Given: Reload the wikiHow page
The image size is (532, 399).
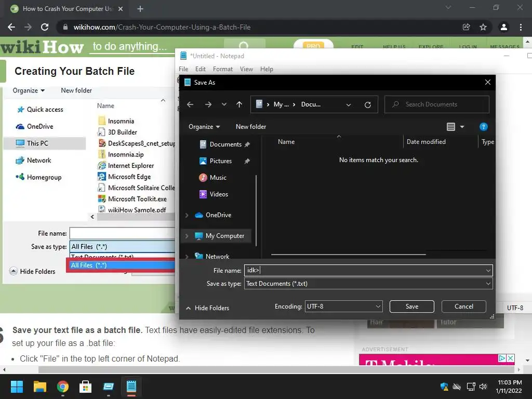Looking at the screenshot, I should [45, 27].
